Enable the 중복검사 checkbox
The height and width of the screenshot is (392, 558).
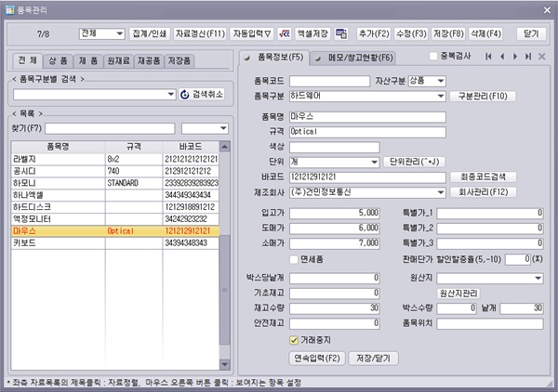(433, 57)
